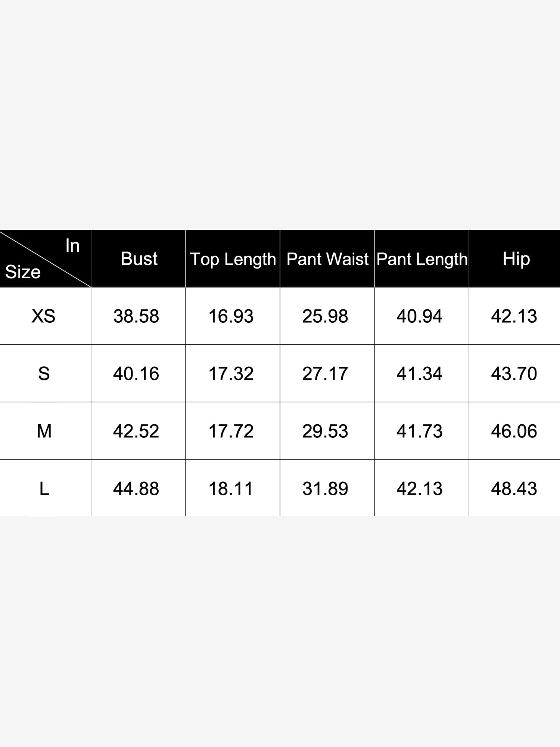560x747 pixels.
Task: Click the Bust column header
Action: coord(139,259)
